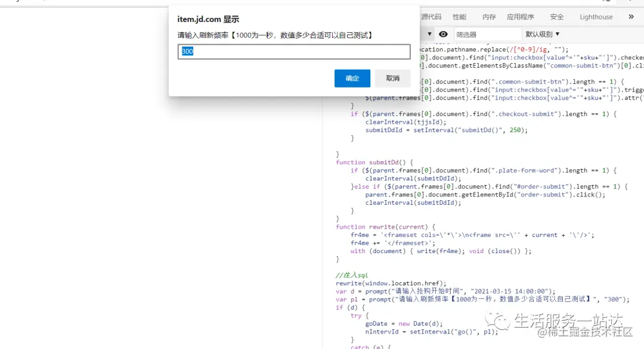Open the 默认级别 log level dropdown
The image size is (644, 349).
click(543, 34)
